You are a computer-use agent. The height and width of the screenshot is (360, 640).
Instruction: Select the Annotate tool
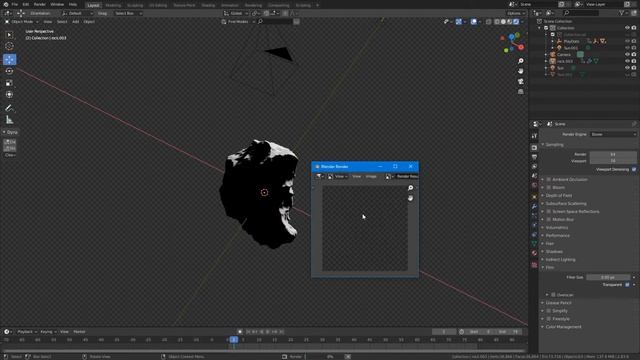coord(9,108)
